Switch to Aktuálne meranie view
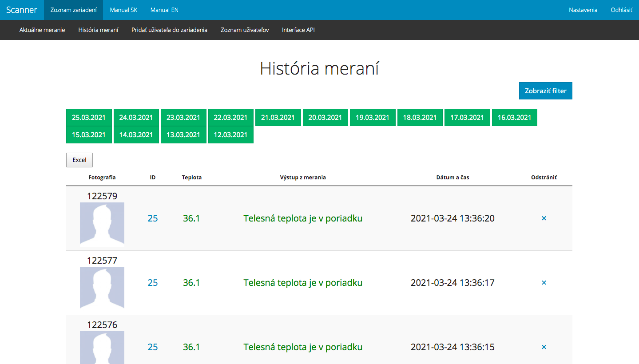The width and height of the screenshot is (639, 364). [42, 30]
